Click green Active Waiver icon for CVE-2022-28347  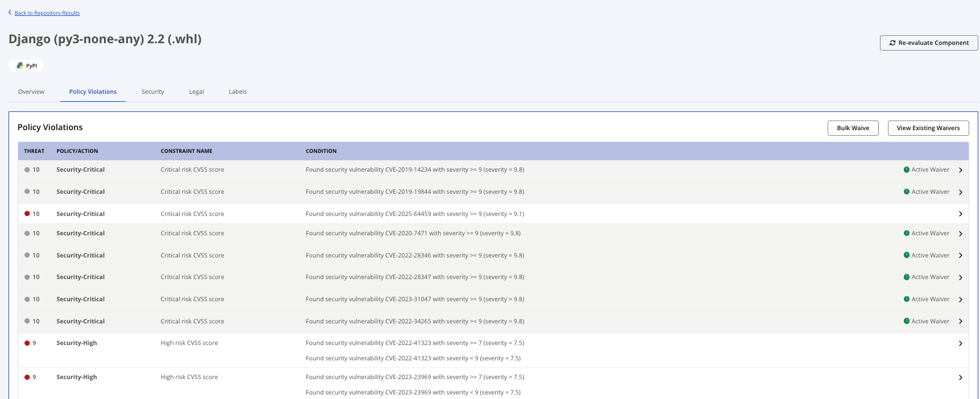click(907, 277)
